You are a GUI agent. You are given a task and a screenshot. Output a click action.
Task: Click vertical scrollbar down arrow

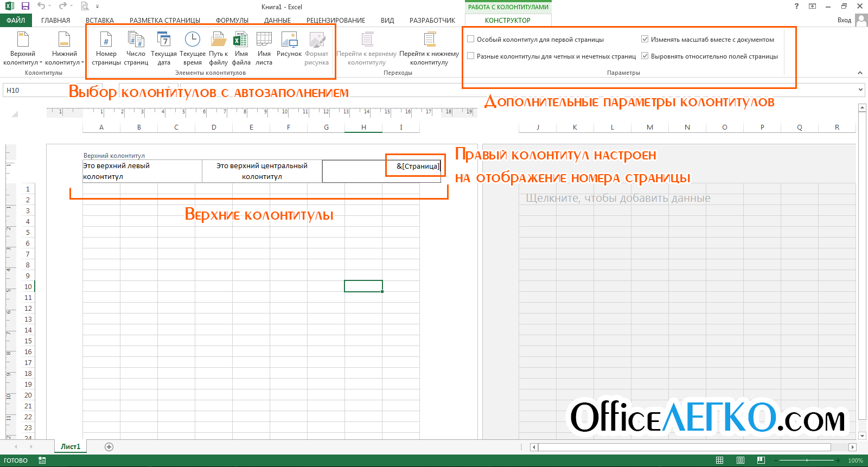pos(862,436)
